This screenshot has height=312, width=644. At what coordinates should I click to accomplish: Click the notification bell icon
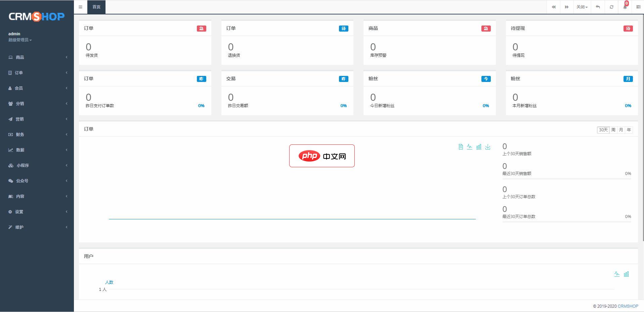625,7
